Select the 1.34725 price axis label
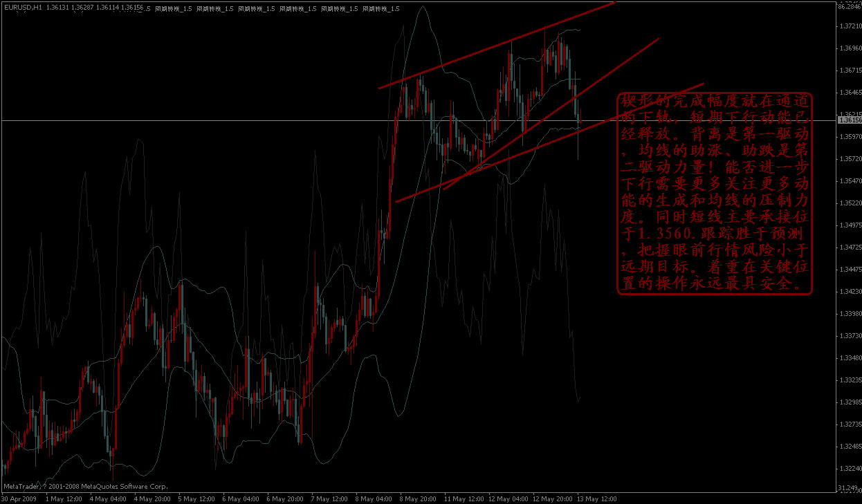Image resolution: width=862 pixels, height=504 pixels. point(850,248)
